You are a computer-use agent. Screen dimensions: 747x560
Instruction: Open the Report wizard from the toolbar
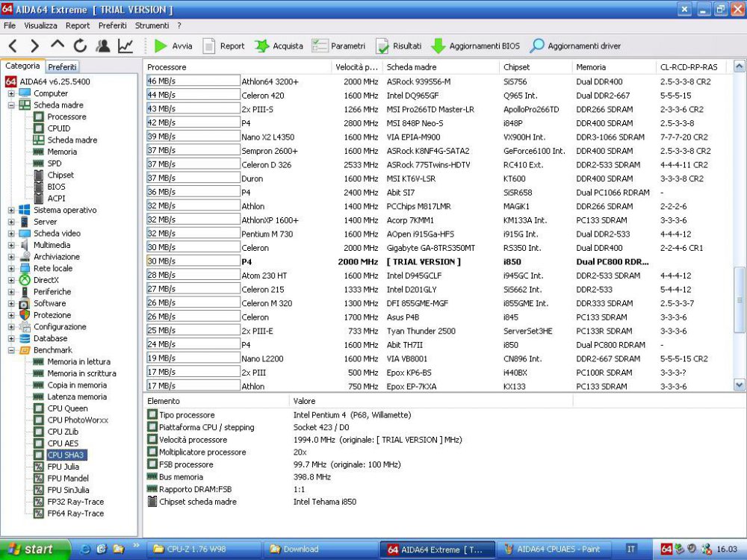coord(223,46)
